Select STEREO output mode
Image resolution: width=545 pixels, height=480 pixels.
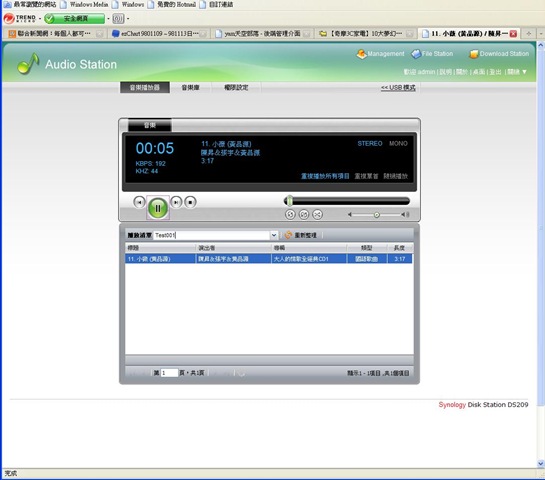pos(370,144)
